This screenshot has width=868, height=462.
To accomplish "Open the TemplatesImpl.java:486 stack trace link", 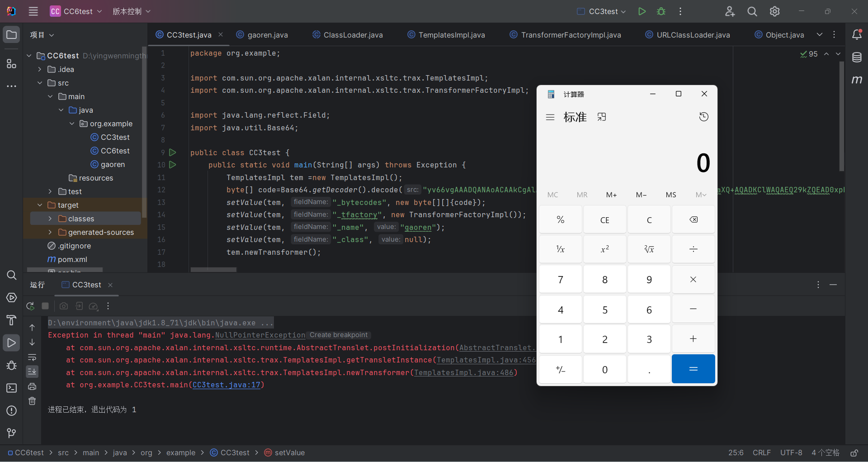I will tap(464, 372).
